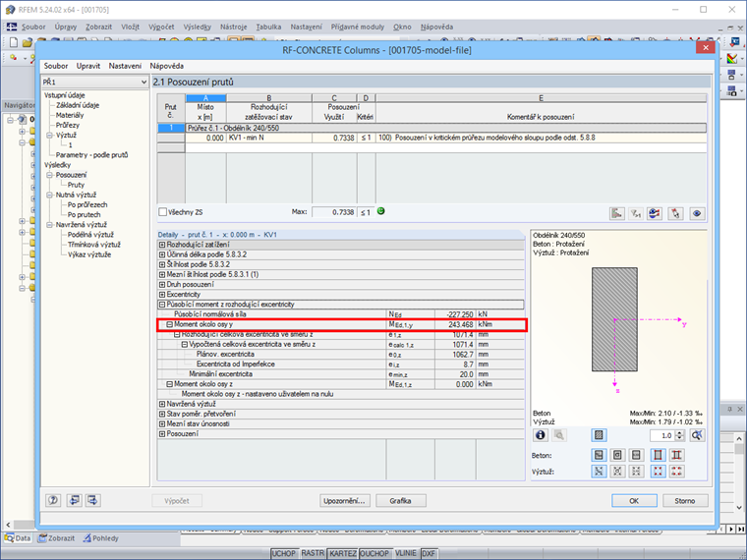747x560 pixels.
Task: Toggle KARTEZ in the status bar
Action: pos(342,553)
